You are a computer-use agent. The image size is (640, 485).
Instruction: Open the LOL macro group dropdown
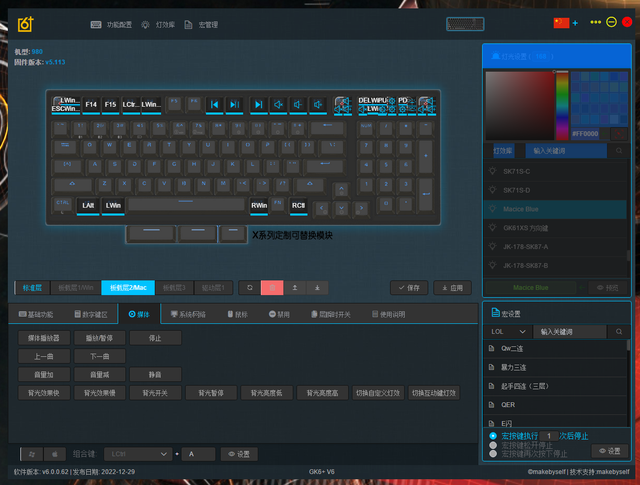coord(508,331)
